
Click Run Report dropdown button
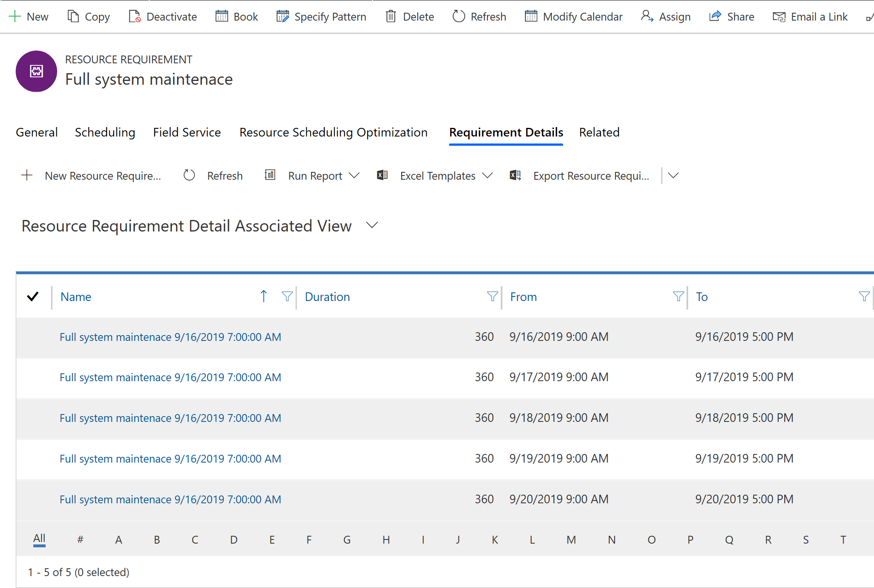pyautogui.click(x=354, y=175)
